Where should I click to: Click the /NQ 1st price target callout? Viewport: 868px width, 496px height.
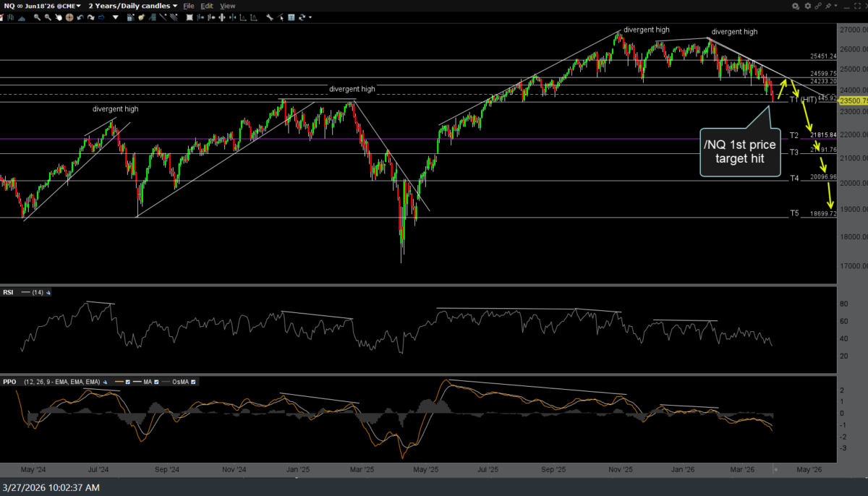pyautogui.click(x=739, y=152)
